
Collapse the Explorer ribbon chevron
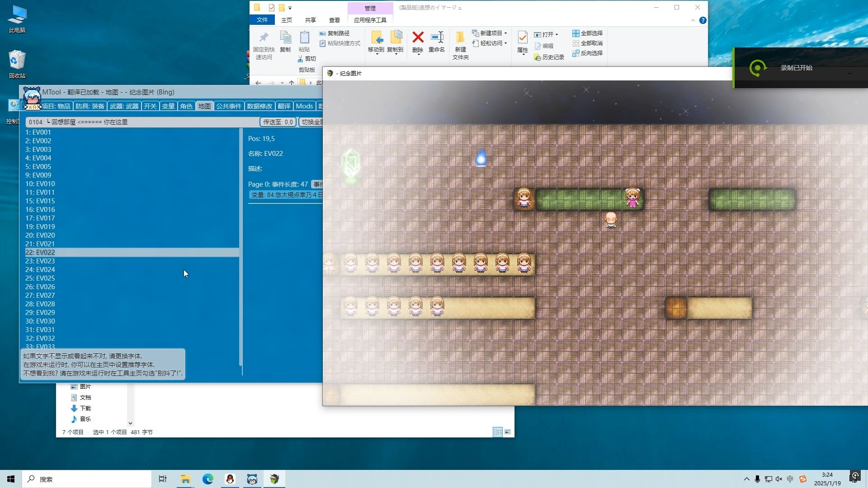[x=693, y=20]
